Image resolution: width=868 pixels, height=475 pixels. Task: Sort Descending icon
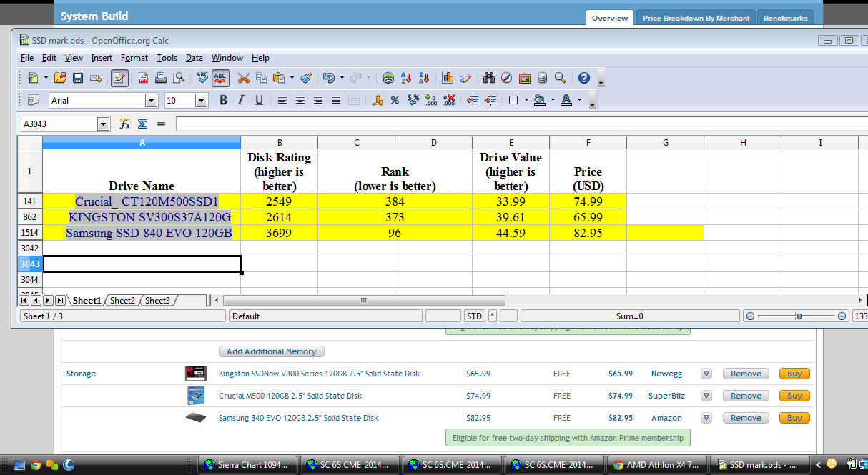coord(424,78)
